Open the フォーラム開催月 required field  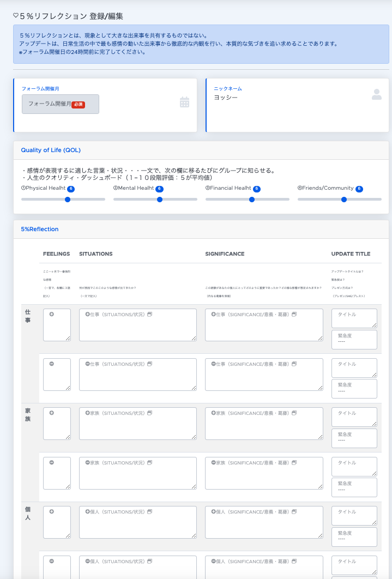pyautogui.click(x=61, y=104)
